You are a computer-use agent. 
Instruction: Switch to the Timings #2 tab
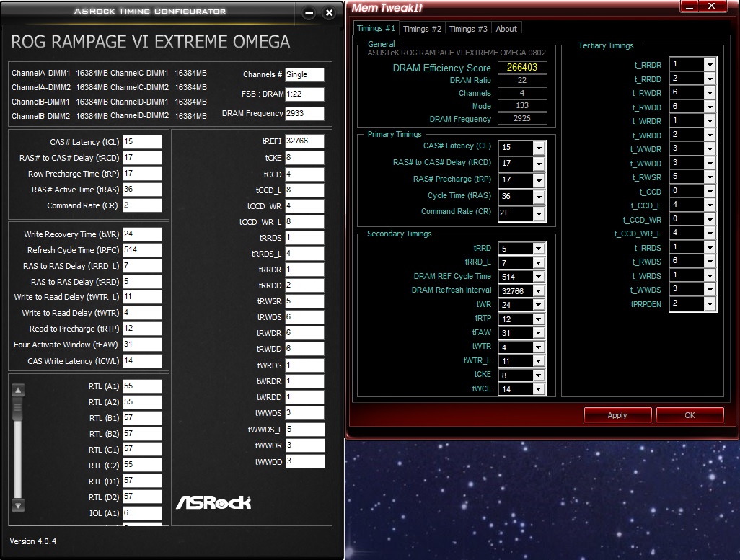(422, 29)
